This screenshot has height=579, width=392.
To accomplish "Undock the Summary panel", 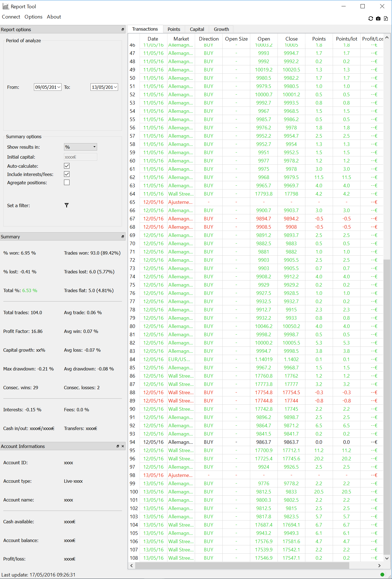I will (123, 236).
